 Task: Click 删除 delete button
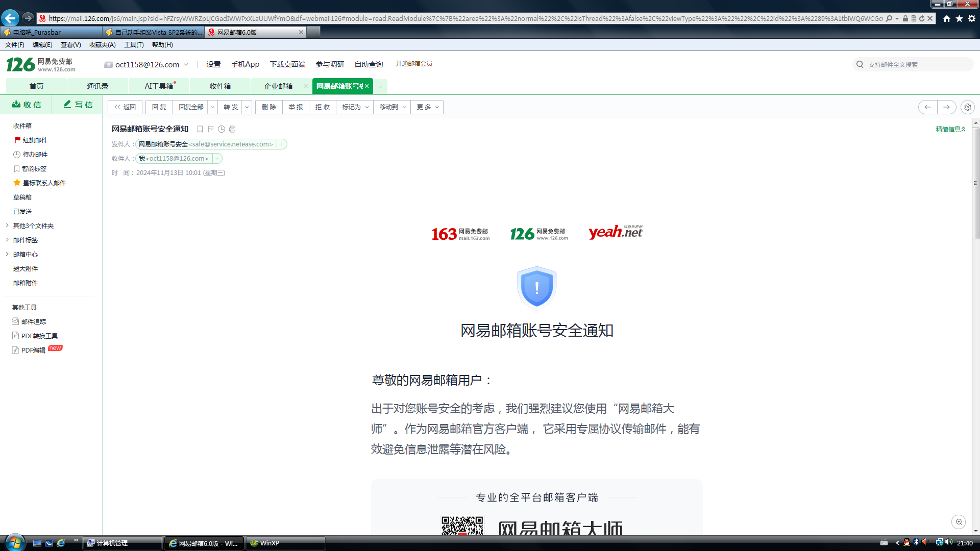point(269,107)
